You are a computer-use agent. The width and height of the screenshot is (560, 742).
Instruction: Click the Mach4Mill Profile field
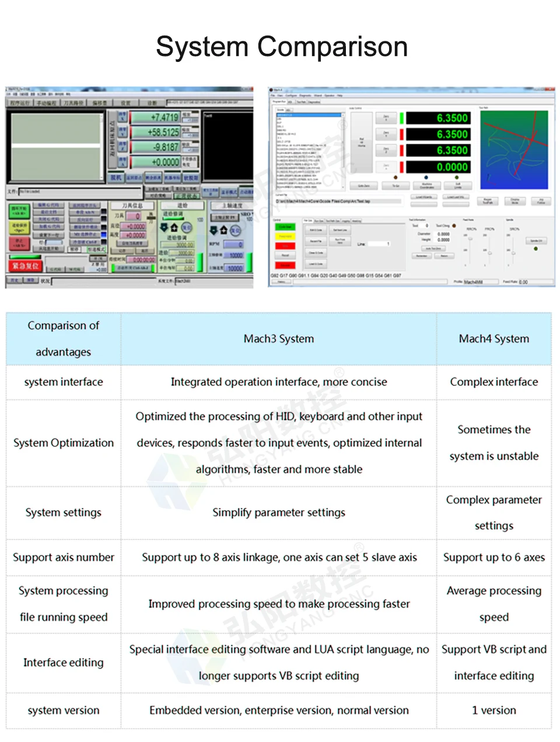tap(481, 282)
